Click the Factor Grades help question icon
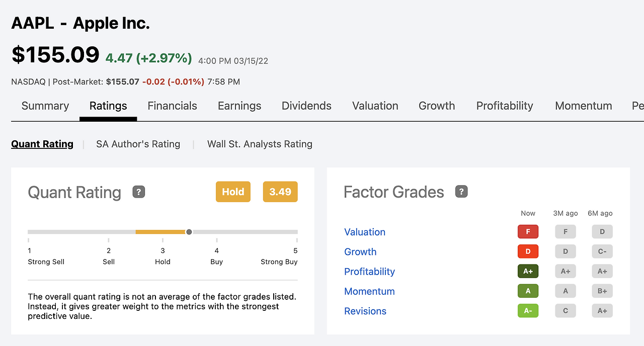 tap(461, 192)
